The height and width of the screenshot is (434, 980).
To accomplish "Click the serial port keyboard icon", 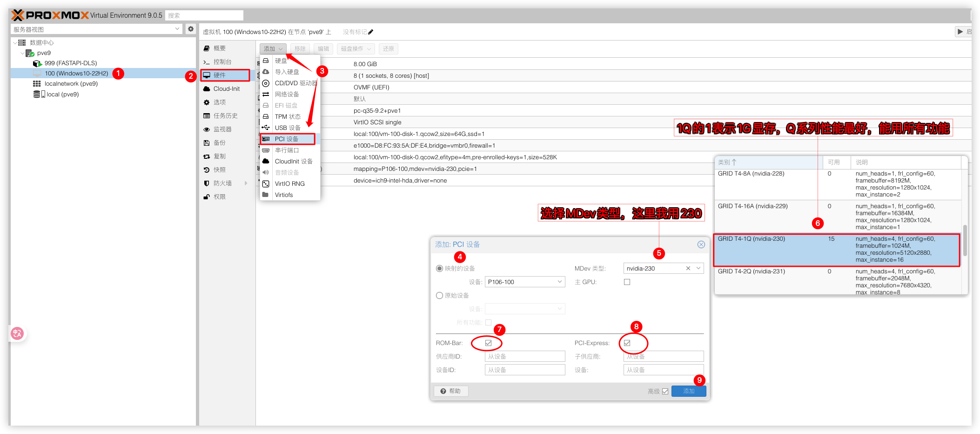I will coord(266,150).
